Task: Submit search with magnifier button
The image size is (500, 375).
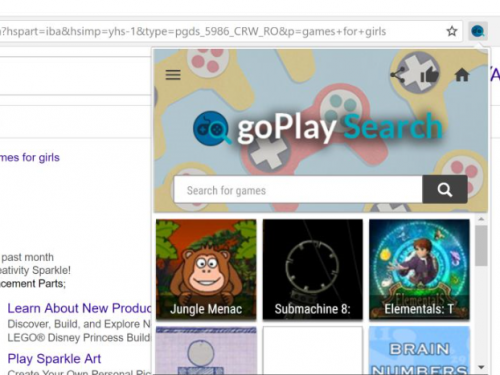Action: [445, 189]
